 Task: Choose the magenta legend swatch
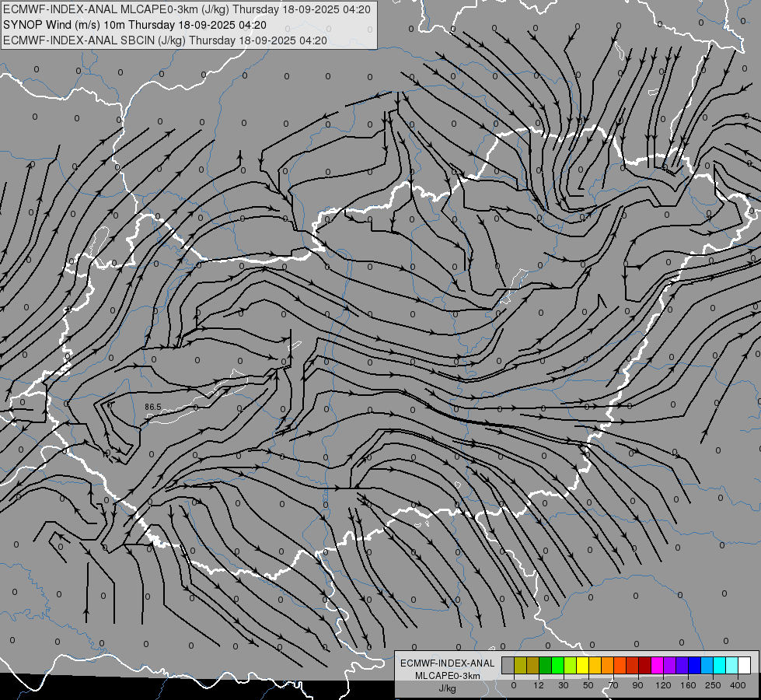657,665
